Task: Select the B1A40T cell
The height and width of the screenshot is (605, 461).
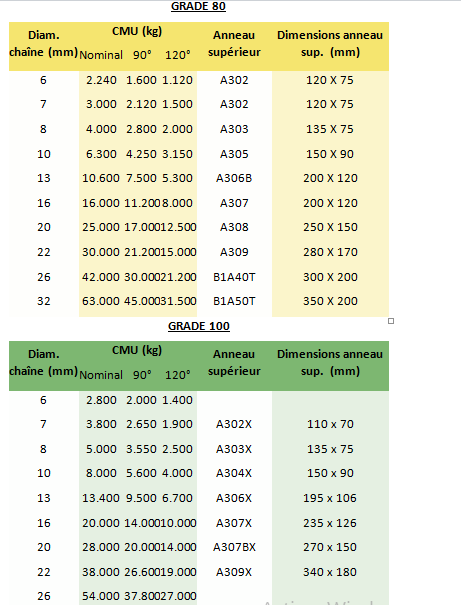Action: (x=234, y=277)
